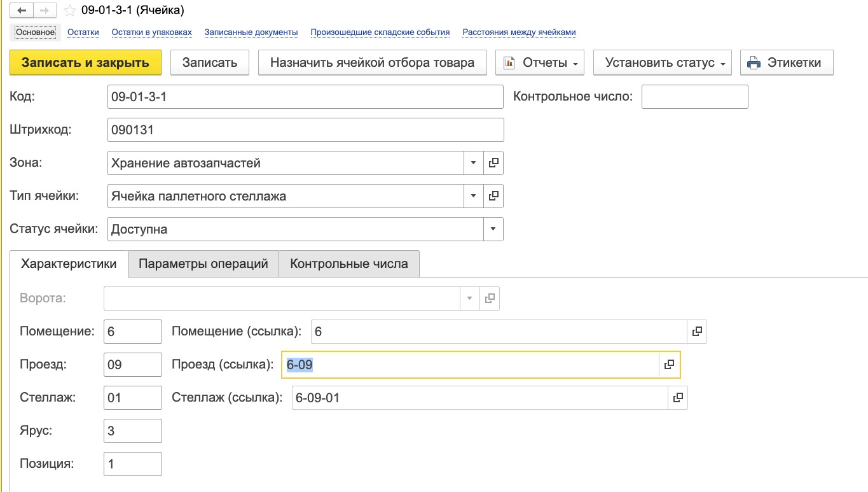868x492 pixels.
Task: Open the Отчеты dropdown menu
Action: point(540,62)
